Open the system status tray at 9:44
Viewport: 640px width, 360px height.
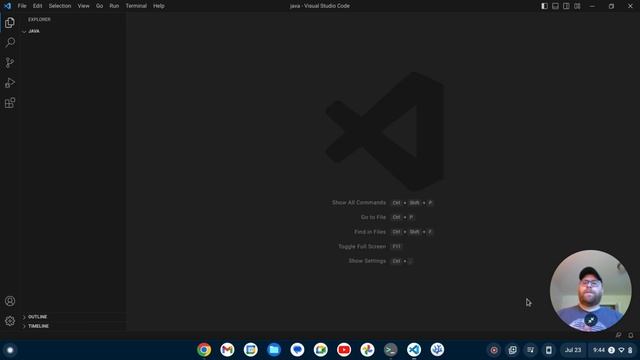(x=612, y=350)
